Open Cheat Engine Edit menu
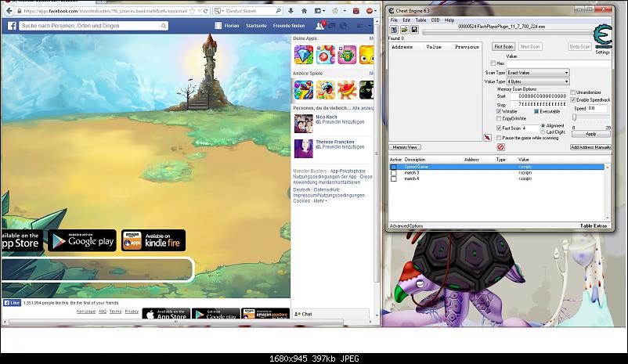This screenshot has width=628, height=364. click(406, 20)
